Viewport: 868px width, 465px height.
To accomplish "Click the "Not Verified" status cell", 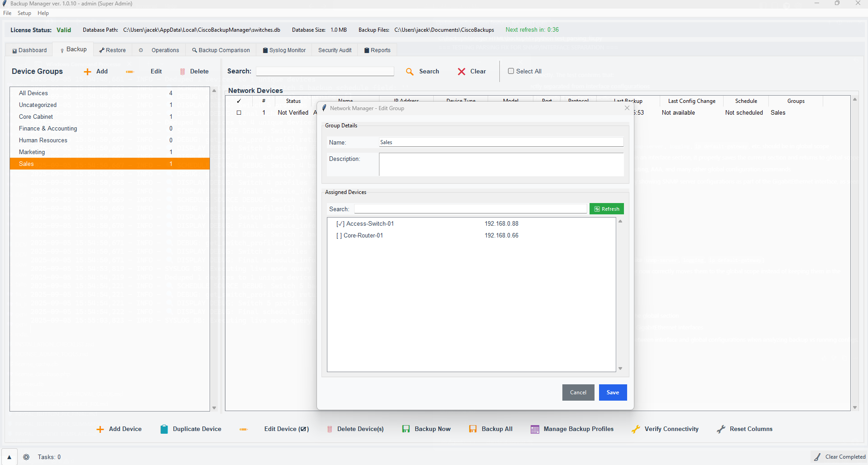I will tap(293, 113).
